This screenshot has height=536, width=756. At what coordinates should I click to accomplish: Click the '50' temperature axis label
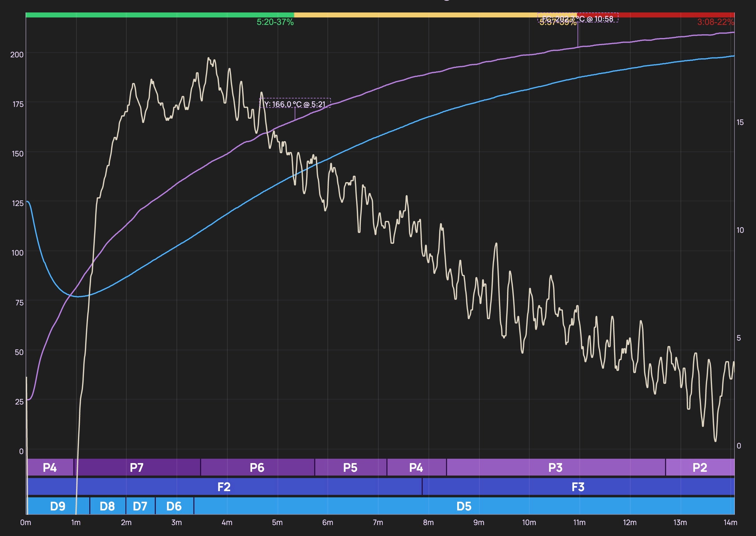(x=19, y=352)
